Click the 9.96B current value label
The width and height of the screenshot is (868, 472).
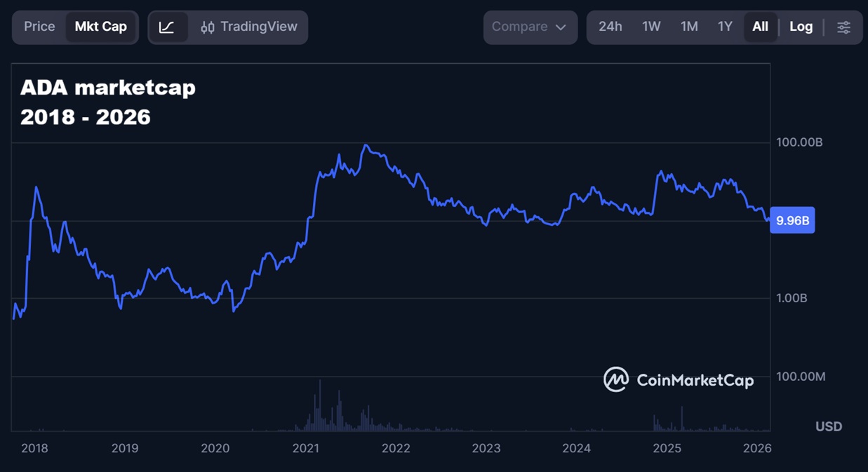coord(792,220)
